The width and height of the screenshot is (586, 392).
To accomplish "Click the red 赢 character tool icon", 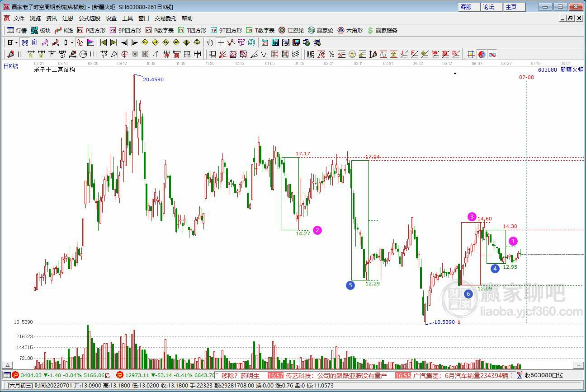I will 176,54.
